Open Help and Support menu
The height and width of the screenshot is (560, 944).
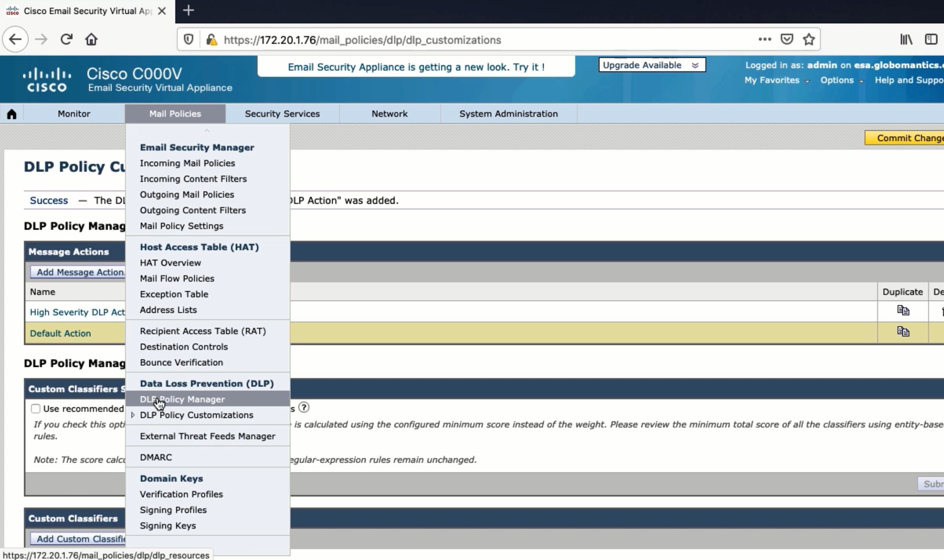[x=909, y=80]
